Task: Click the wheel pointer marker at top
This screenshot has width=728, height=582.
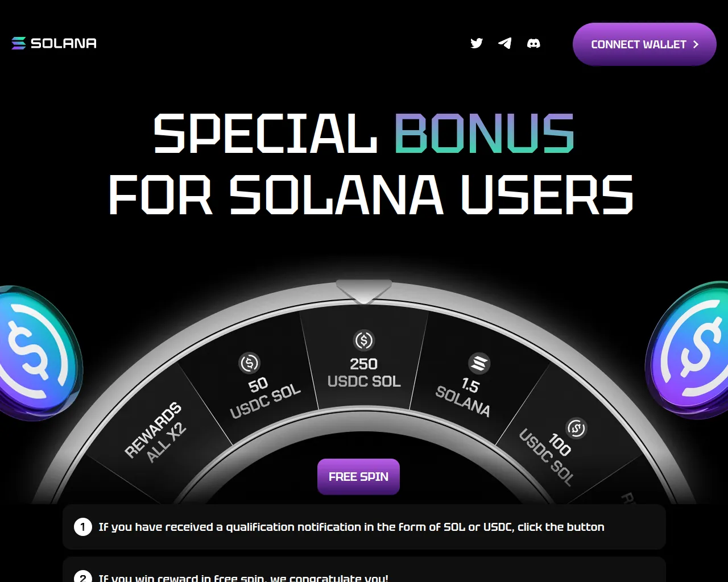Action: [364, 290]
